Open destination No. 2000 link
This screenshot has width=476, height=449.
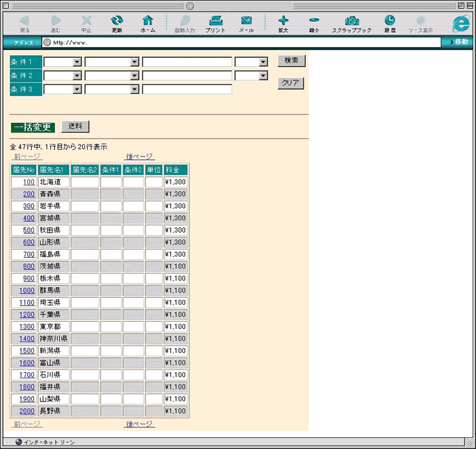[x=27, y=411]
